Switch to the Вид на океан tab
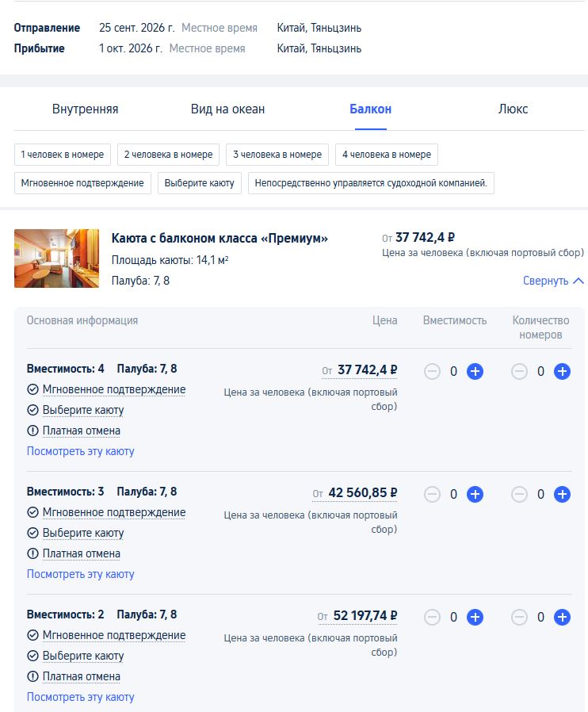This screenshot has width=588, height=712. pos(227,109)
